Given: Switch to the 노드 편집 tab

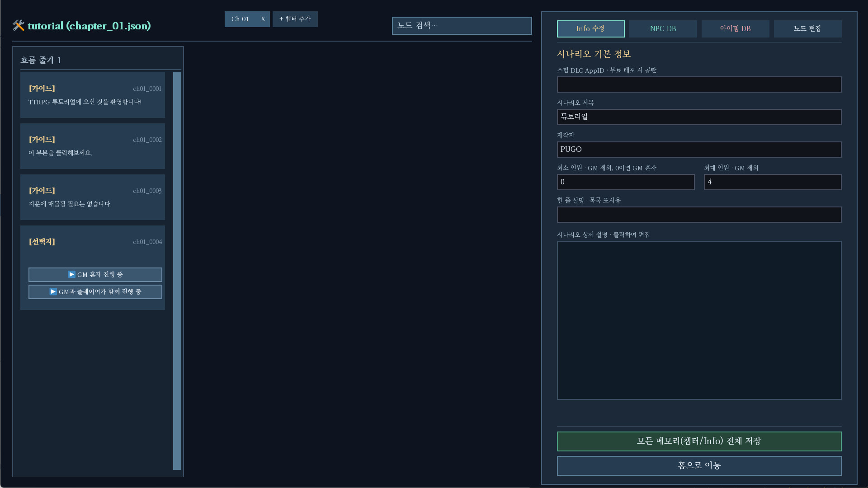Looking at the screenshot, I should click(x=807, y=28).
